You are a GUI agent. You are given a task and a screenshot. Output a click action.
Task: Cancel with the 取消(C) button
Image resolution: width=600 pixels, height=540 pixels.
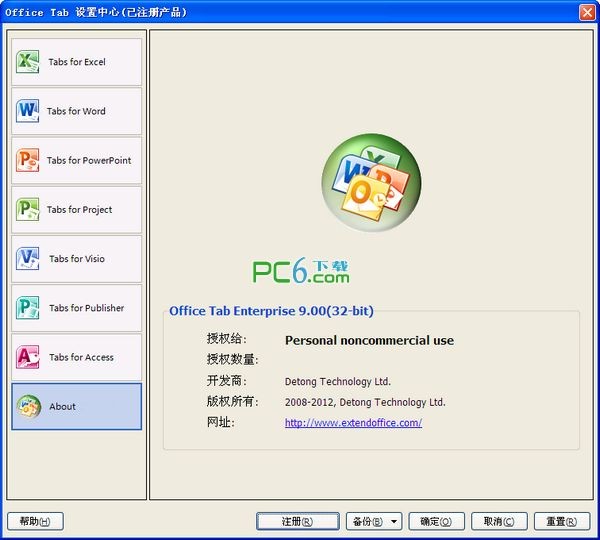499,521
